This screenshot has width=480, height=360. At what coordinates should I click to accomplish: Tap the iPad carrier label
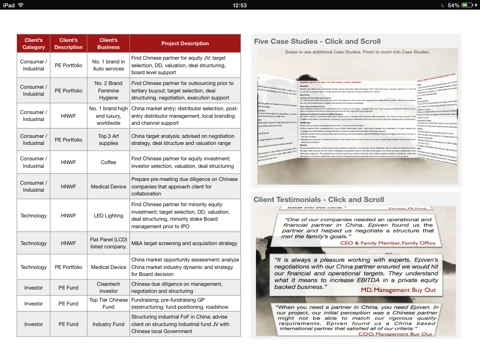click(x=9, y=5)
